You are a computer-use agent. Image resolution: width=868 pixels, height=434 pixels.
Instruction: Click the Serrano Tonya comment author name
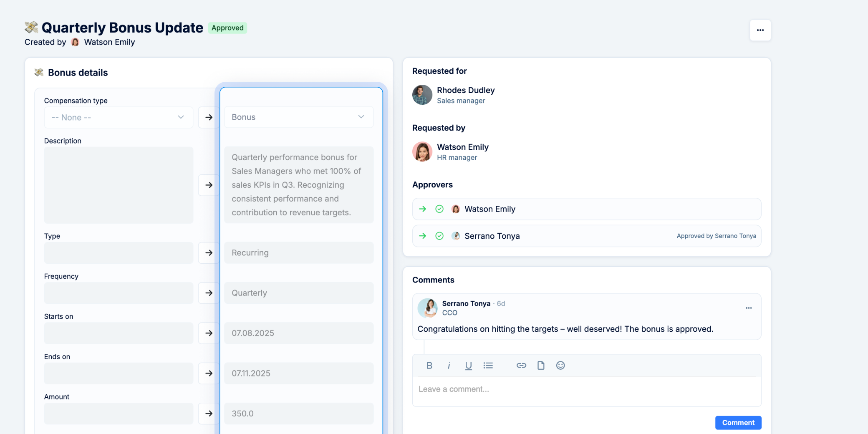[466, 303]
